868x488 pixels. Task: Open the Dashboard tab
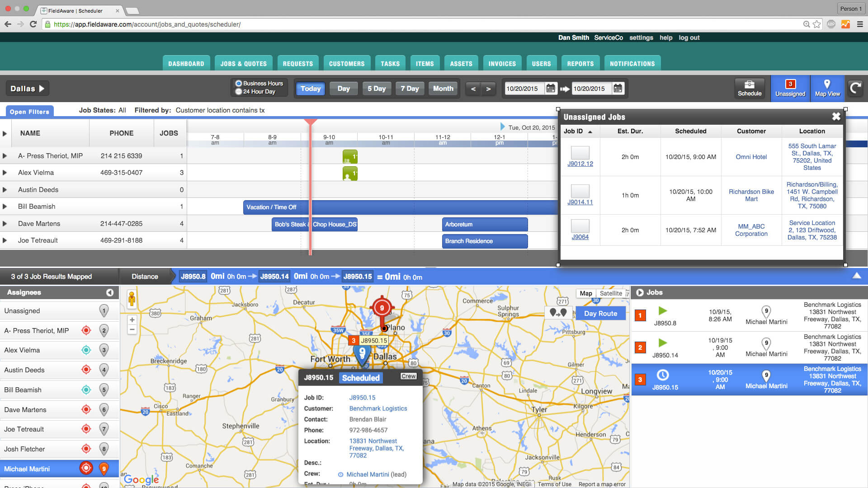[186, 63]
